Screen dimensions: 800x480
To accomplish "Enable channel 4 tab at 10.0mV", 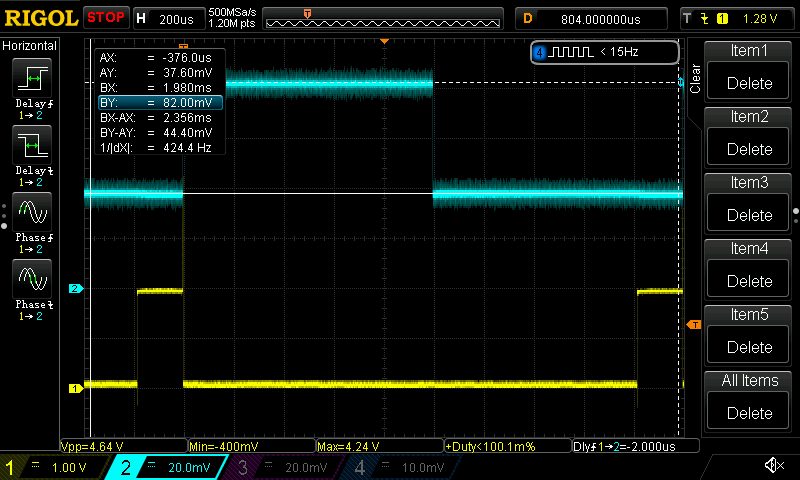I will (401, 467).
